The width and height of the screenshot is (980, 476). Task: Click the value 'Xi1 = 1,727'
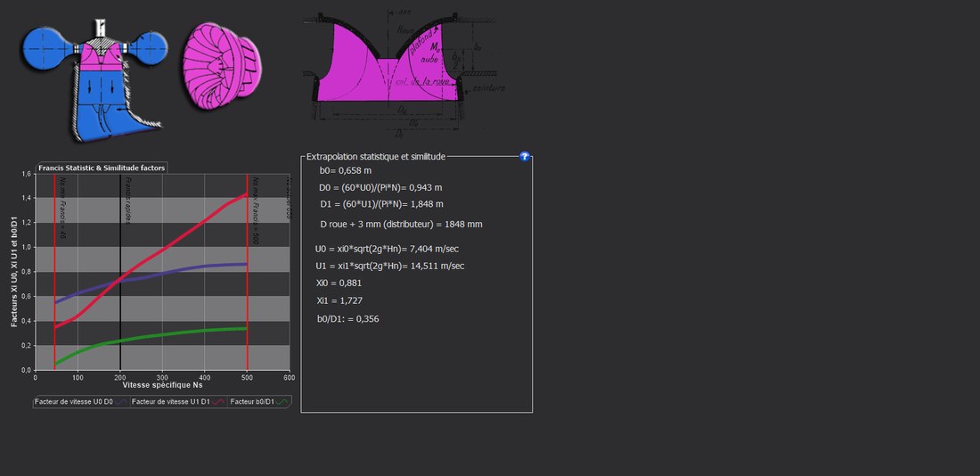coord(339,301)
